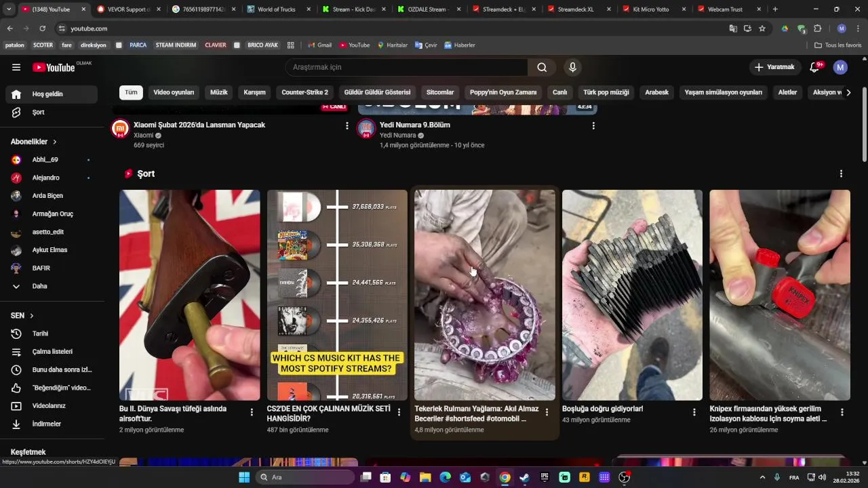
Task: Select the Müzik chip
Action: (x=219, y=92)
